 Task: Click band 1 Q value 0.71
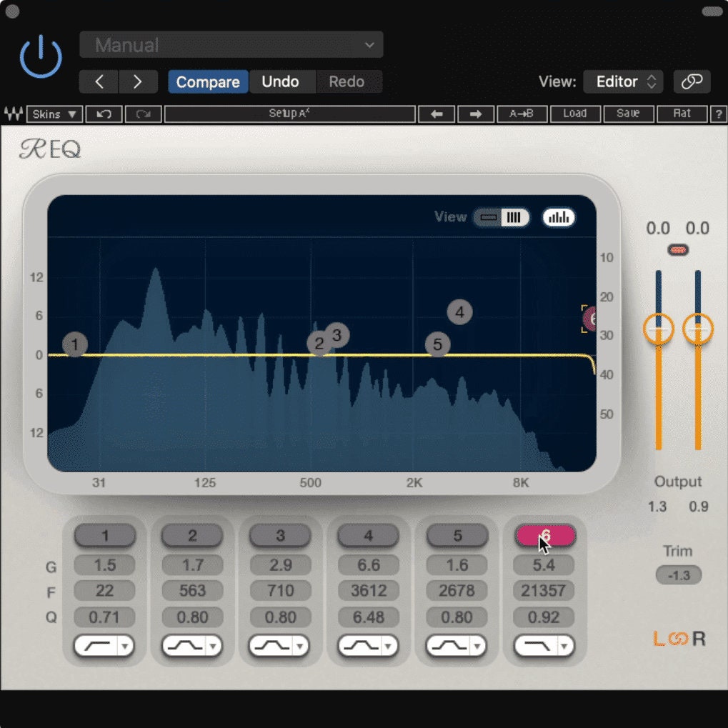[x=105, y=617]
